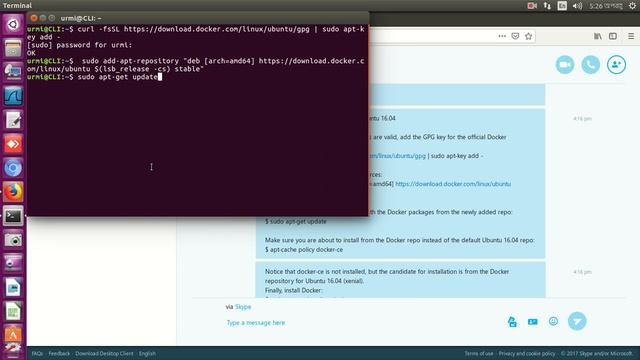Bookmark this page with the star icon

coord(529,36)
